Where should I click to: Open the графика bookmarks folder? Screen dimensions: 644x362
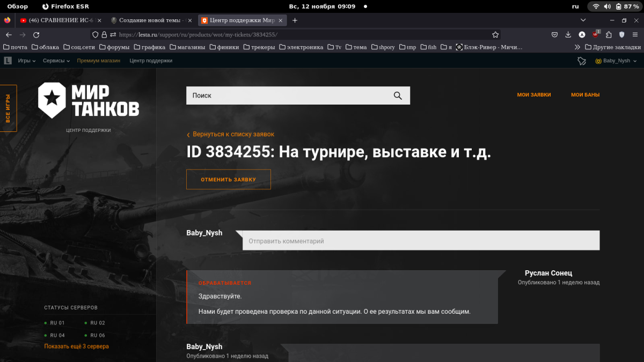[x=150, y=47]
